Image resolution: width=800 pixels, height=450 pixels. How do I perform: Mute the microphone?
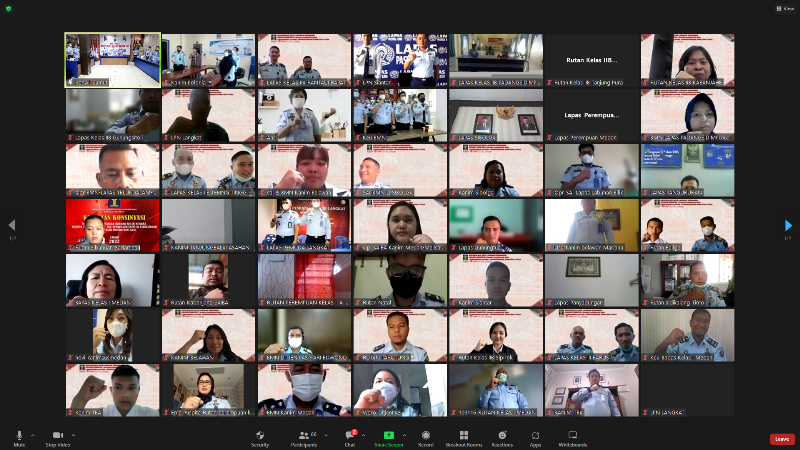click(x=19, y=436)
